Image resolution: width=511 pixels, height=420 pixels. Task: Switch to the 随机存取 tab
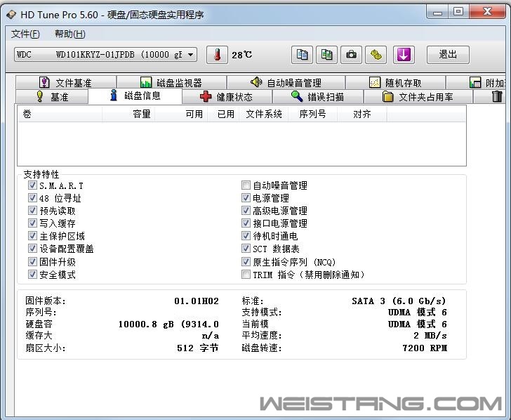[395, 82]
